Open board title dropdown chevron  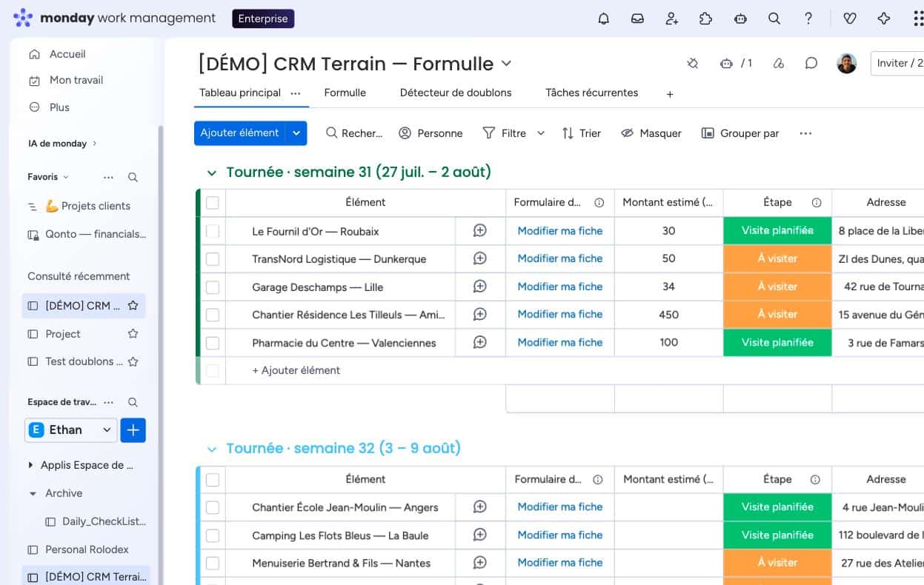506,64
